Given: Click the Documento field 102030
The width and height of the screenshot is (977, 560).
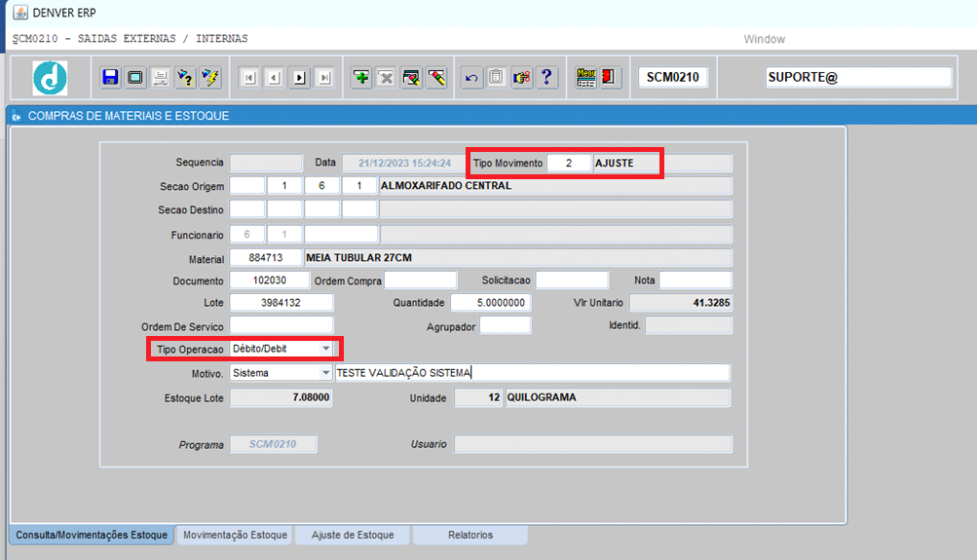Looking at the screenshot, I should [269, 280].
